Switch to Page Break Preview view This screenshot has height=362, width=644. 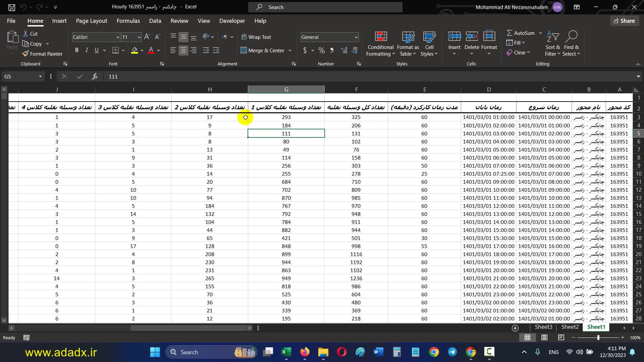[x=561, y=337]
